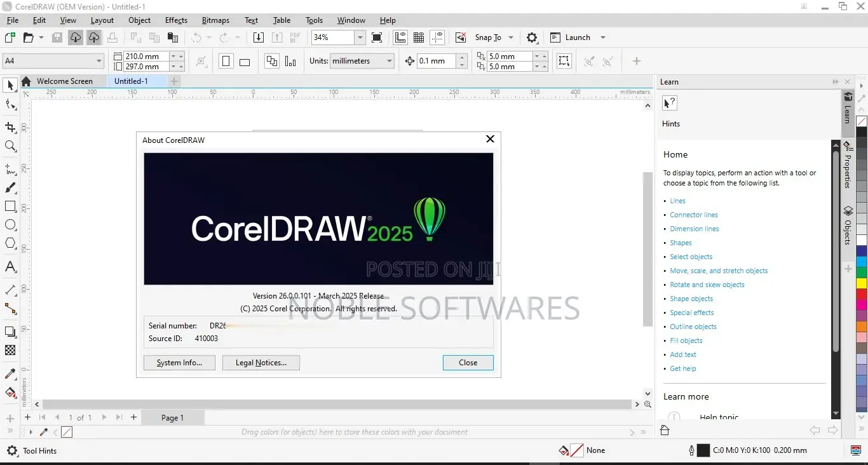The image size is (868, 465).
Task: Select portrait page orientation
Action: tap(226, 62)
